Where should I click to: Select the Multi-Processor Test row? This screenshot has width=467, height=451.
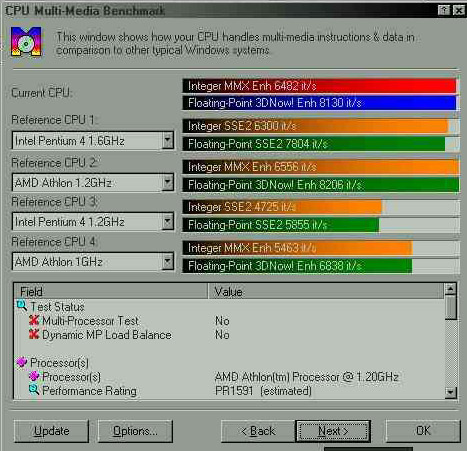point(229,321)
